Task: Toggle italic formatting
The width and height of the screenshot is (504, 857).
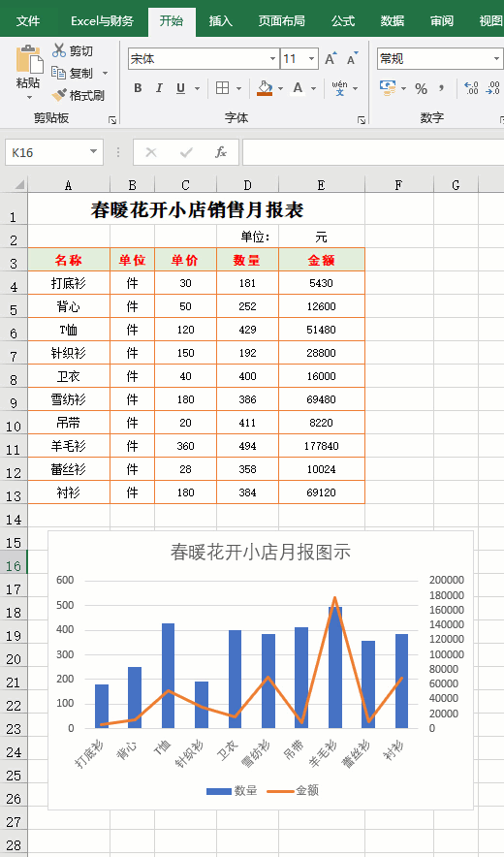Action: pos(159,88)
